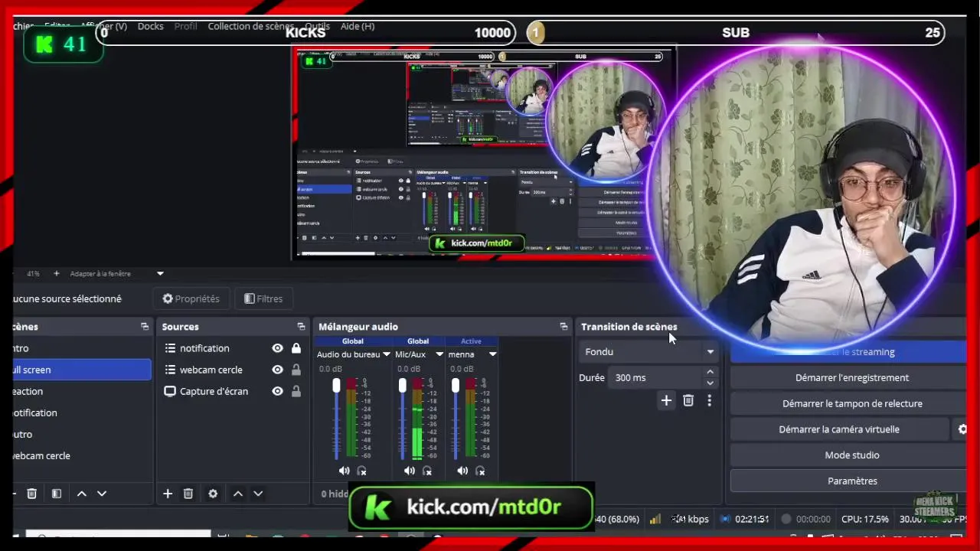This screenshot has height=551, width=980.
Task: Open virtual camera settings gear
Action: pos(962,429)
